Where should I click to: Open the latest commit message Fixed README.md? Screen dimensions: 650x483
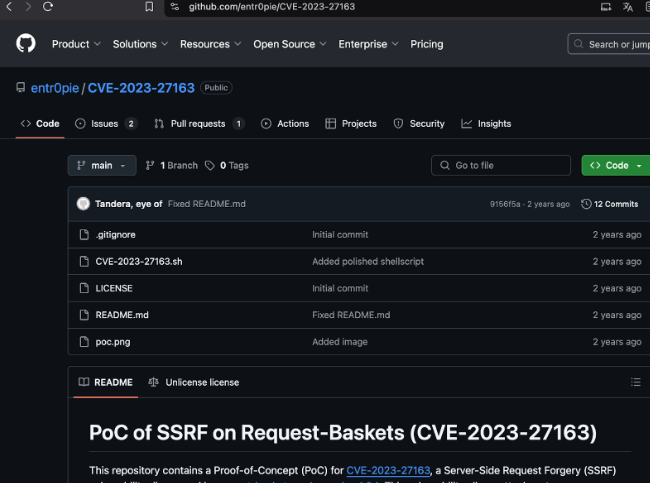(x=206, y=204)
